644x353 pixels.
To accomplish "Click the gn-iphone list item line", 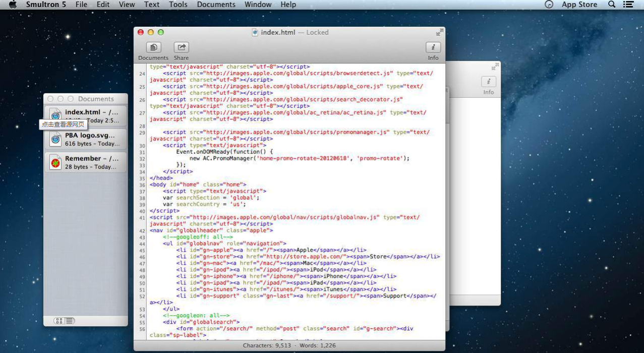I will point(286,276).
